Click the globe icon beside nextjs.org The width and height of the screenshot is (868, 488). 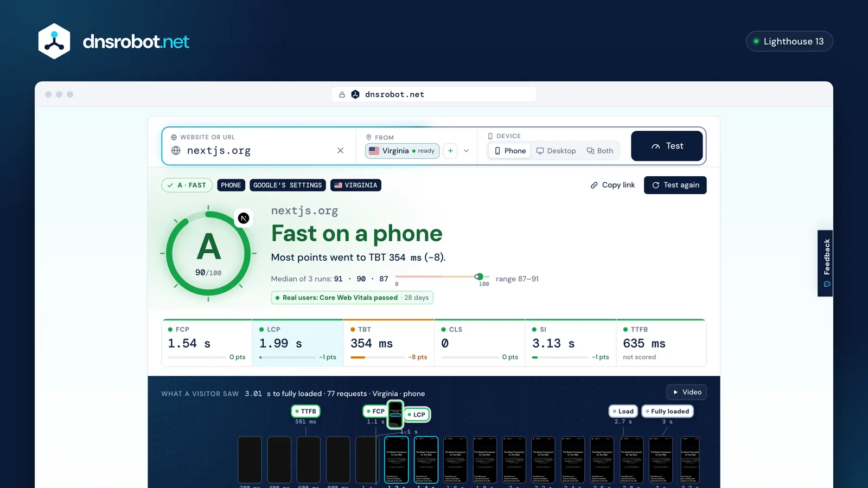pyautogui.click(x=176, y=151)
